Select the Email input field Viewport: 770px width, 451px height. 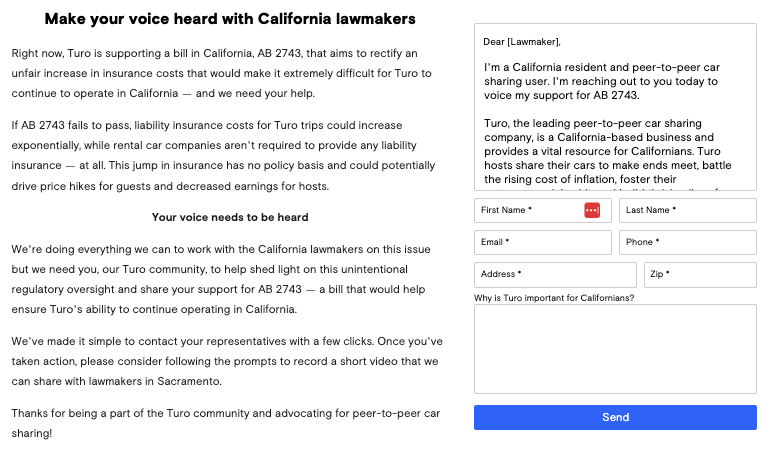pos(542,242)
